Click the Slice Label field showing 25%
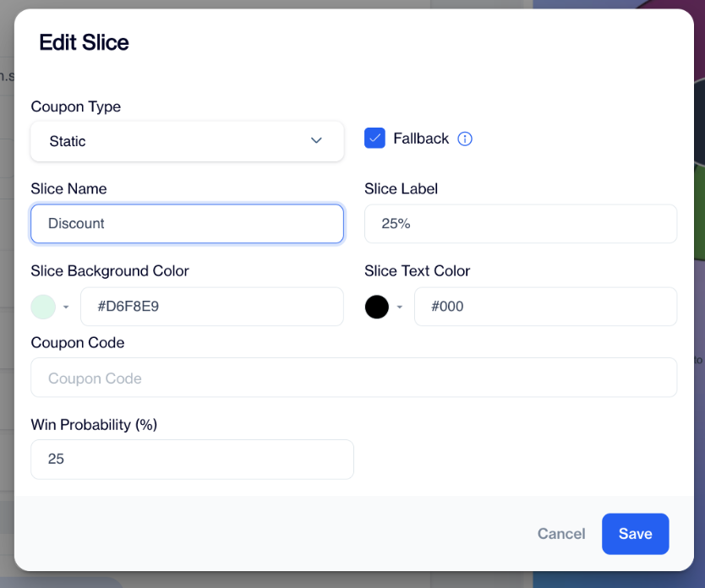 click(x=520, y=224)
